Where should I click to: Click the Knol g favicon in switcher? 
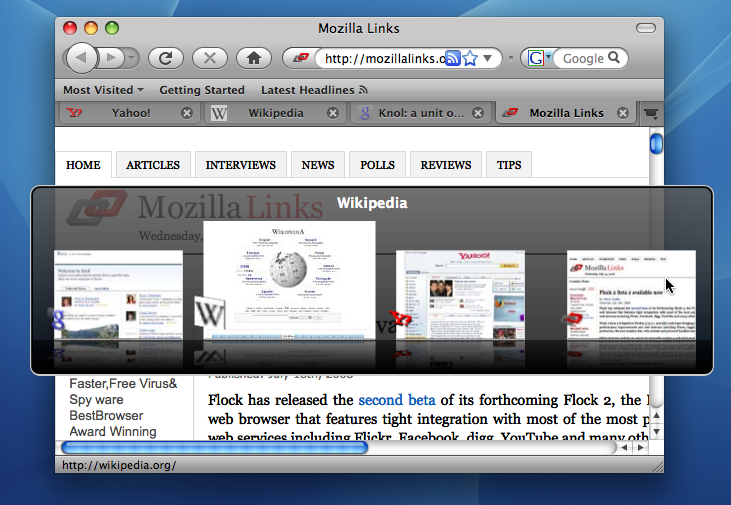click(58, 319)
